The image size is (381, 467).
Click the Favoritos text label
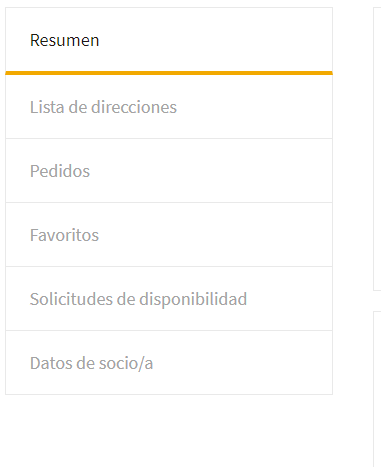[64, 235]
